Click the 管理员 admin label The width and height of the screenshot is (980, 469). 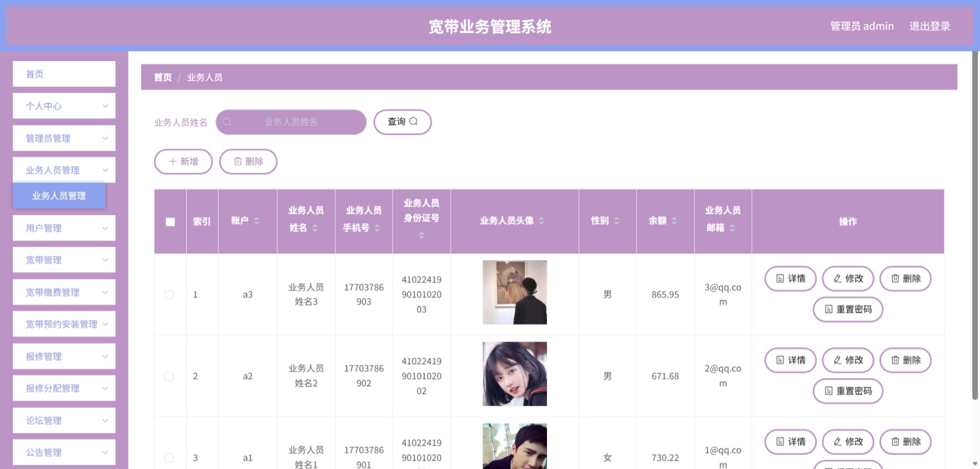tap(862, 26)
